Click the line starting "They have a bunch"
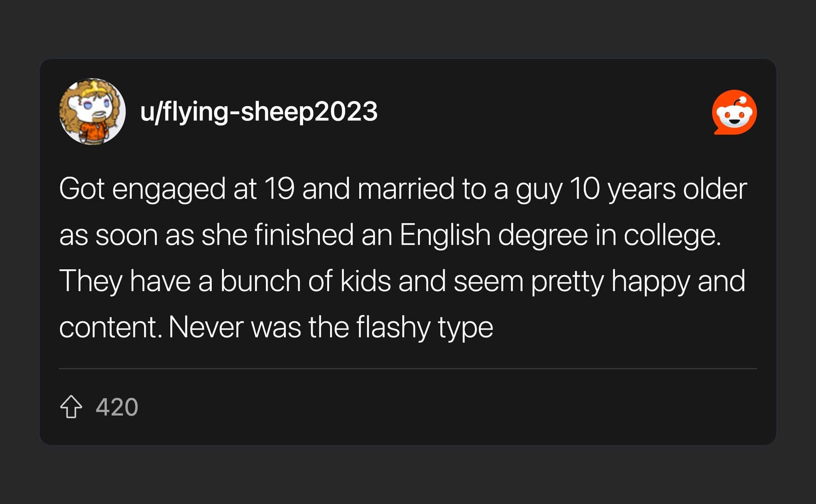This screenshot has width=816, height=504. point(402,281)
